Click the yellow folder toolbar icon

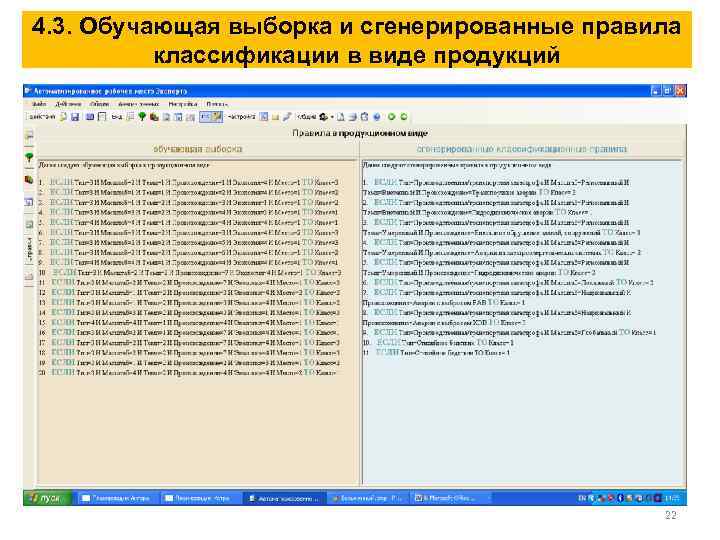click(x=275, y=117)
